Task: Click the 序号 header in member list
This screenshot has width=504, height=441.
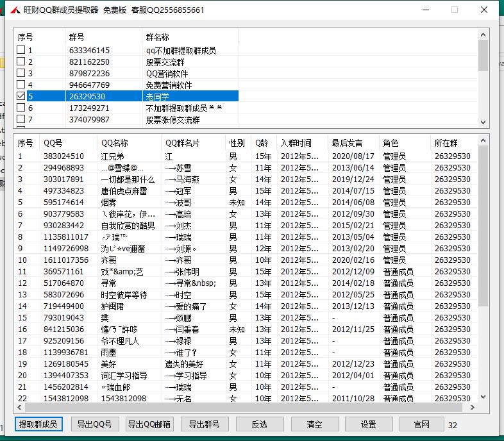Action: [x=25, y=143]
